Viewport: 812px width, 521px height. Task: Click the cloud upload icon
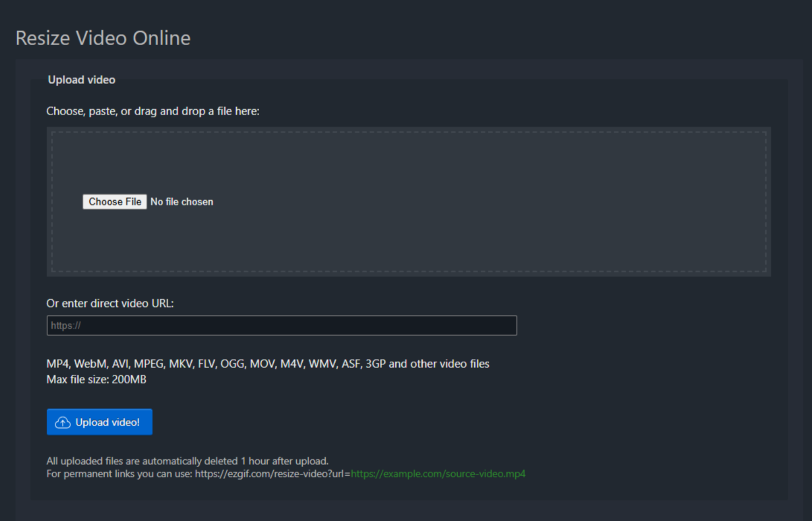(63, 423)
